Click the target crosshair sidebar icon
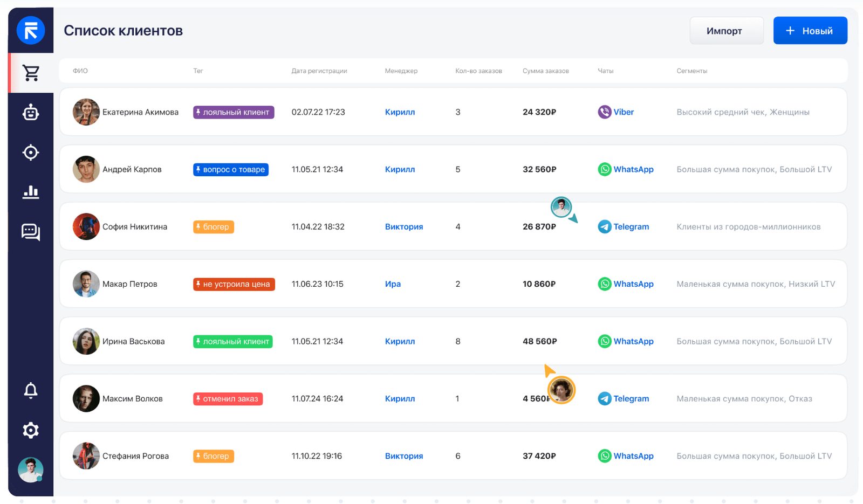 (31, 153)
